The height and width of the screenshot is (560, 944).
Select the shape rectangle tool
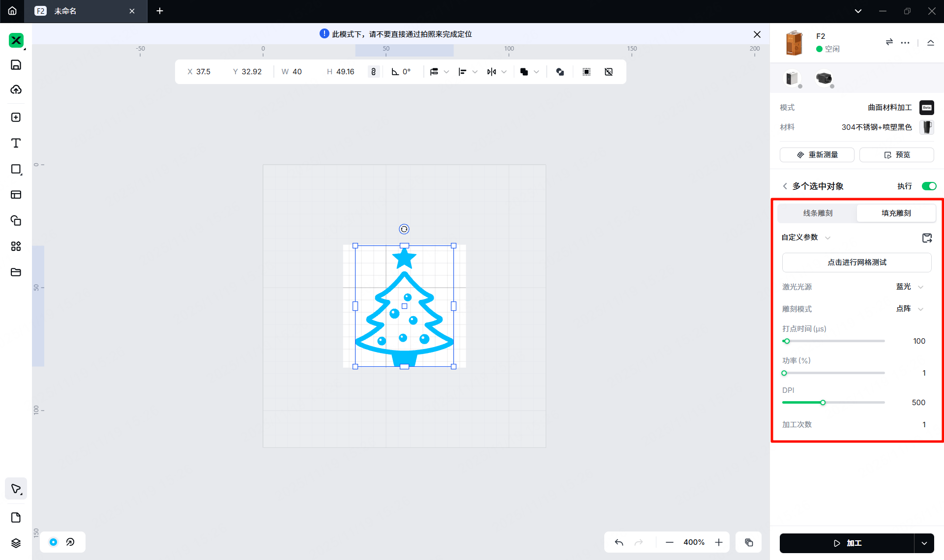16,169
